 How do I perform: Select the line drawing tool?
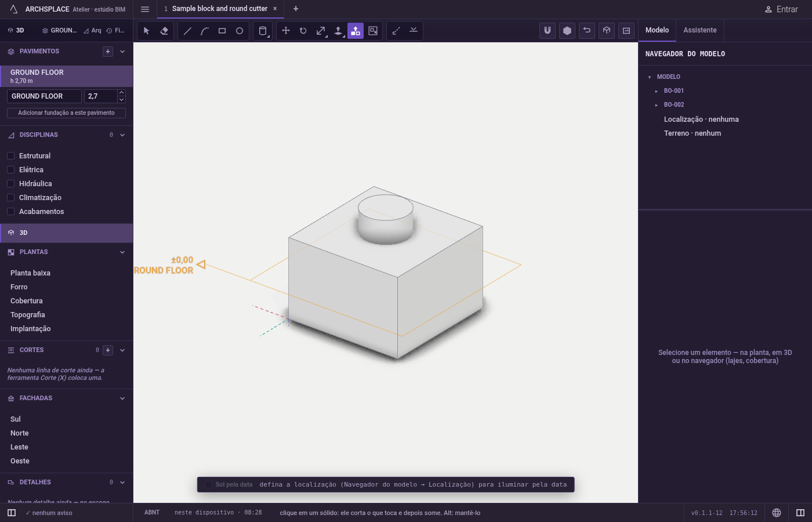click(x=187, y=31)
